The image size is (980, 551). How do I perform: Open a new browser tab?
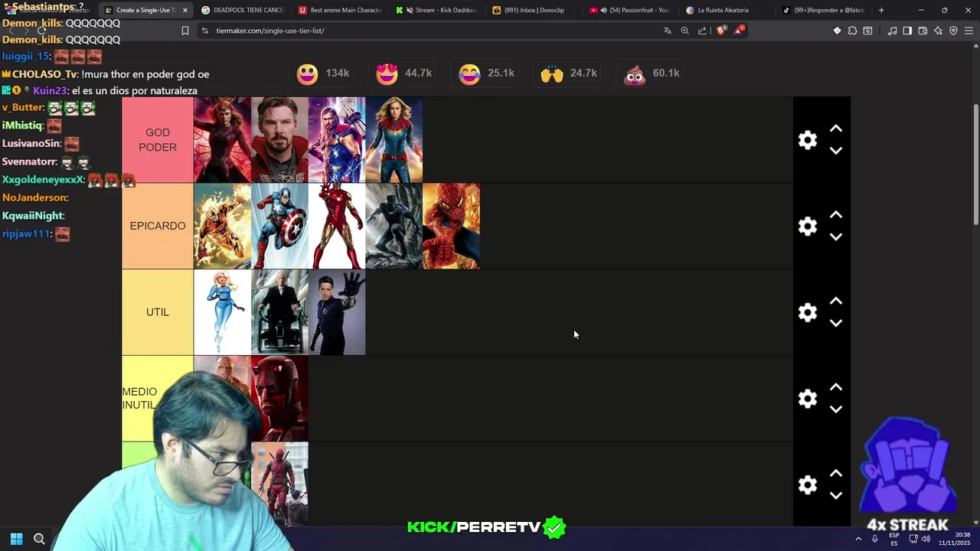point(881,10)
